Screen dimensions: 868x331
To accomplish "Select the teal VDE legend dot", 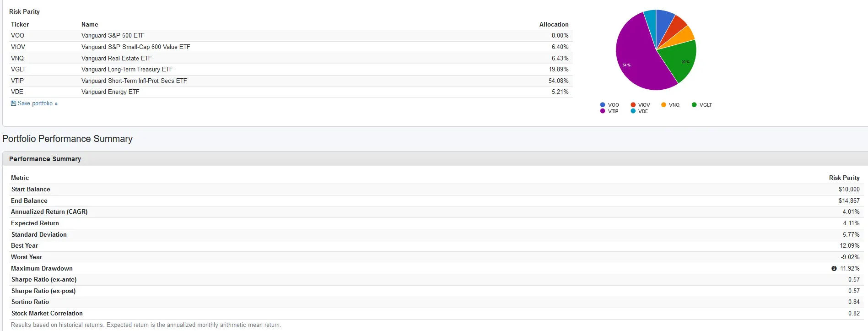I will 633,111.
